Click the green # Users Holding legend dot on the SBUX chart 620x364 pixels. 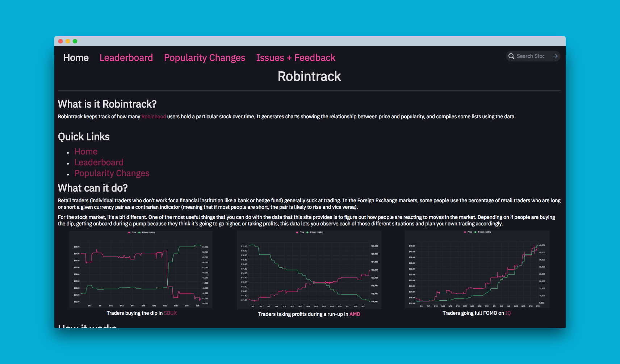pos(139,232)
